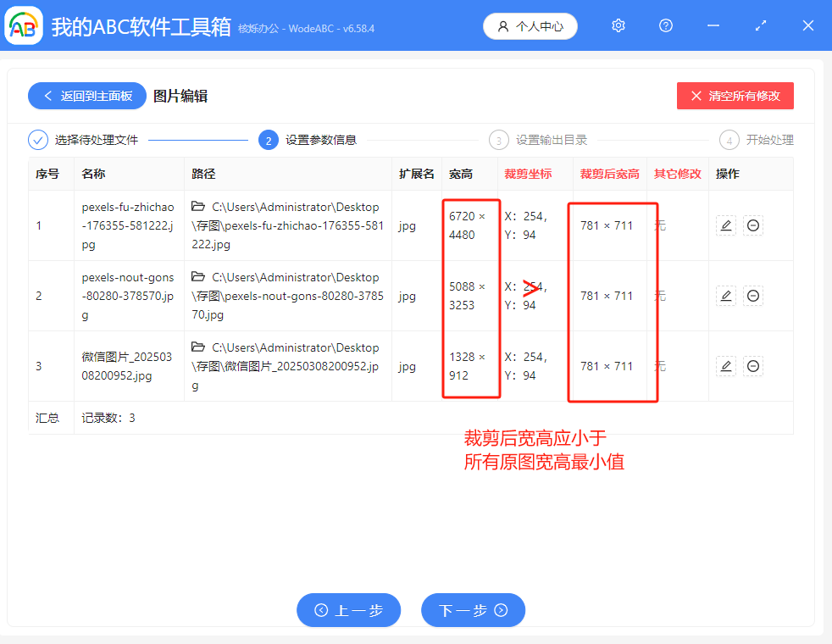
Task: Click 清空所有修改 to clear all edits
Action: tap(735, 96)
